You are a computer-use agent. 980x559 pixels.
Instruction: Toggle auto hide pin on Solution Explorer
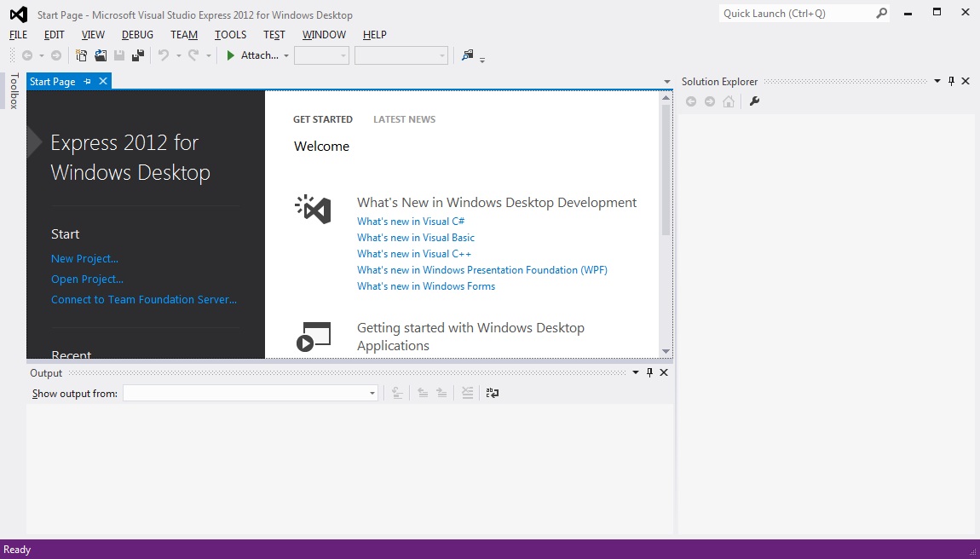tap(951, 81)
